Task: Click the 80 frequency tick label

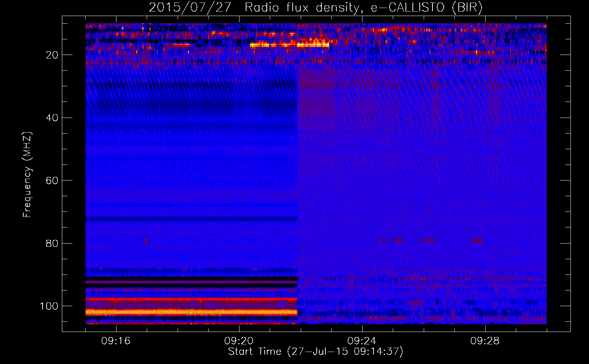Action: tap(52, 243)
